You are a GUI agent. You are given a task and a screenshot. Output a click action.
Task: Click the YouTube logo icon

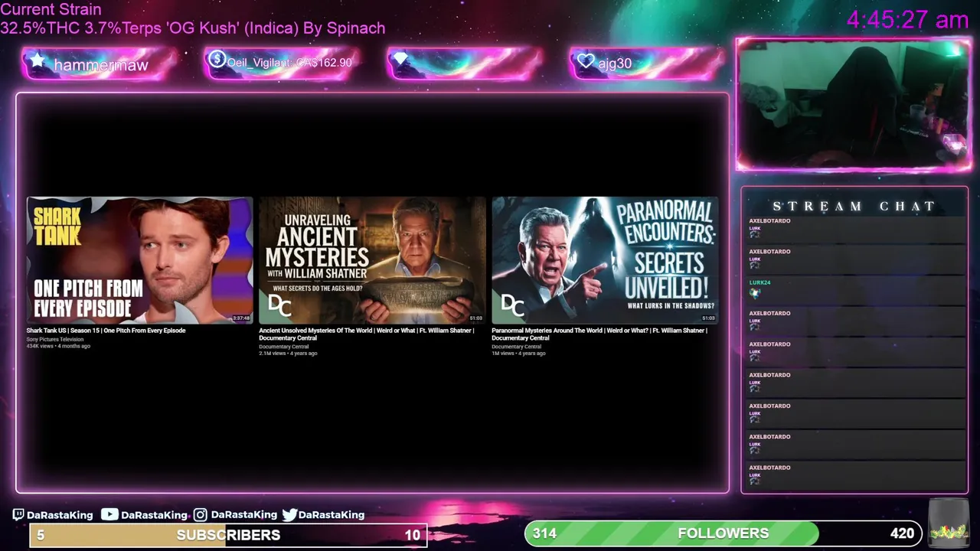109,515
